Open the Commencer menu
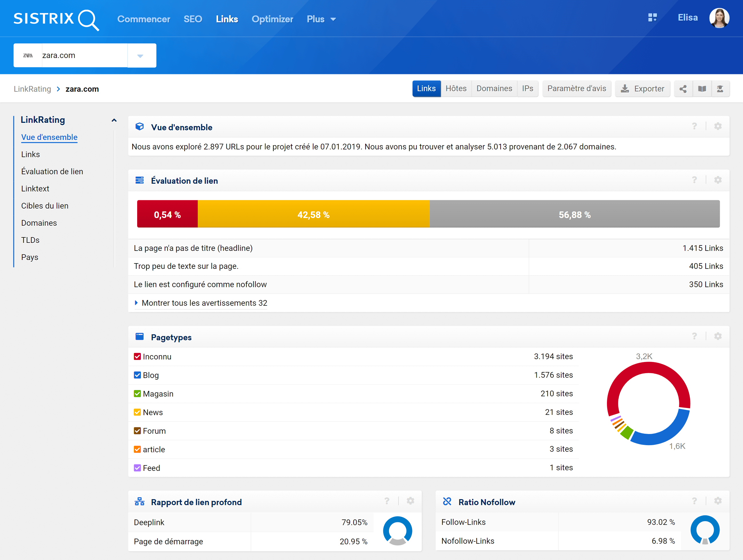Image resolution: width=743 pixels, height=560 pixels. point(144,19)
